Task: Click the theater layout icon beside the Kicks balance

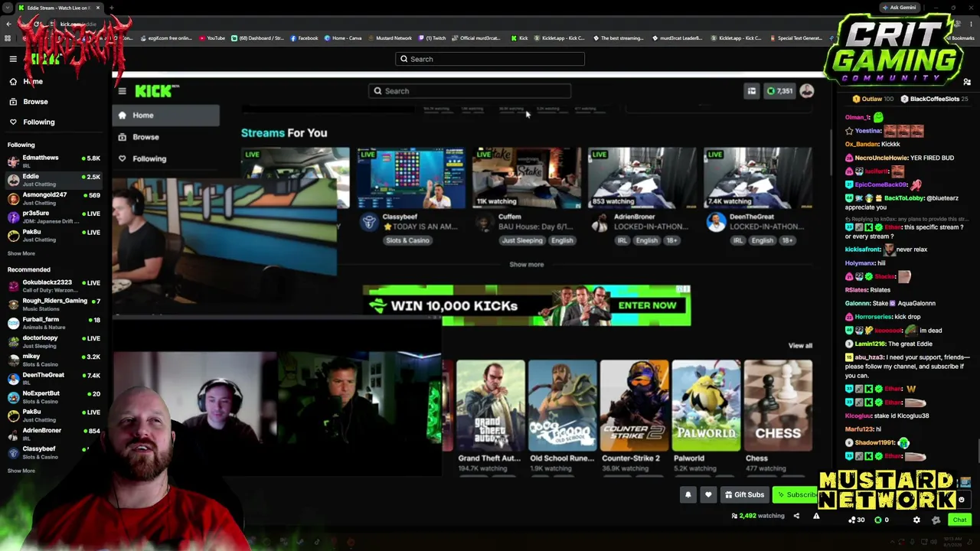Action: coord(752,91)
